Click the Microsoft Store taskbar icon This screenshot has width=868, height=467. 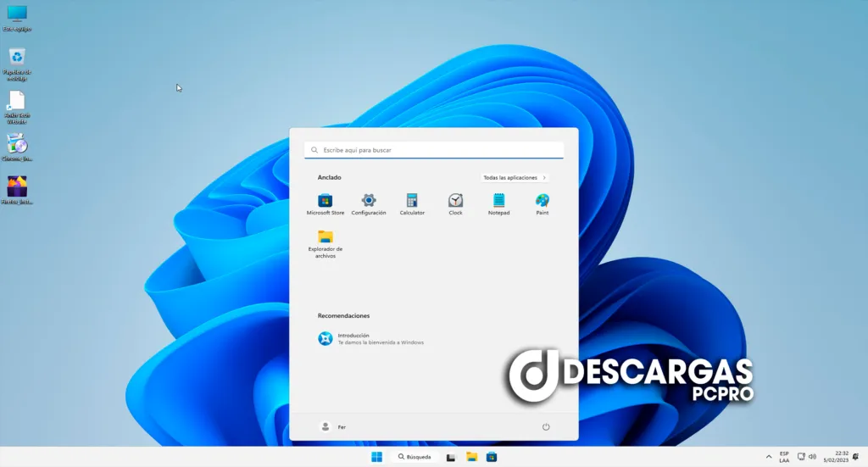[491, 457]
